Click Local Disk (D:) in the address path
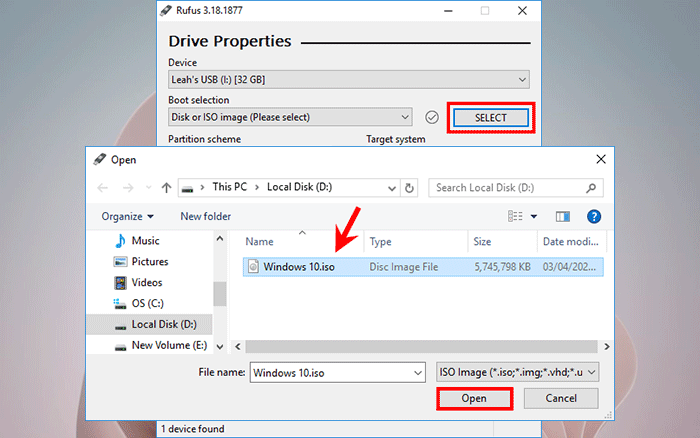The height and width of the screenshot is (438, 700). [299, 187]
